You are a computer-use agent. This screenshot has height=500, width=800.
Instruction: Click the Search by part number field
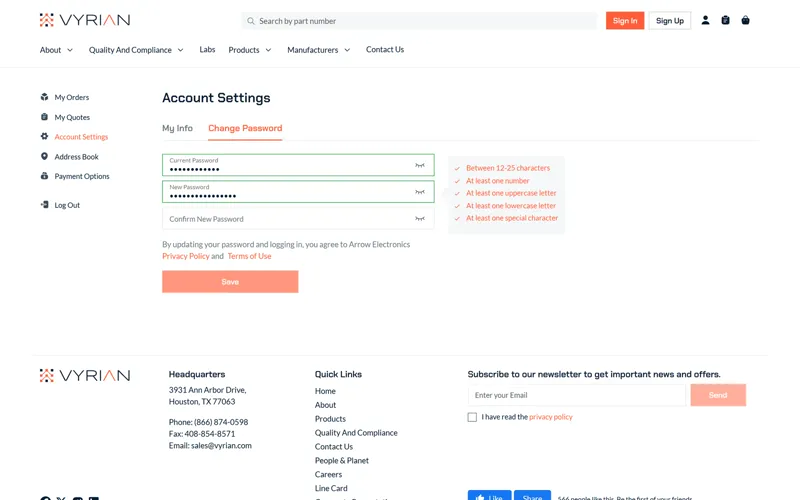click(419, 21)
